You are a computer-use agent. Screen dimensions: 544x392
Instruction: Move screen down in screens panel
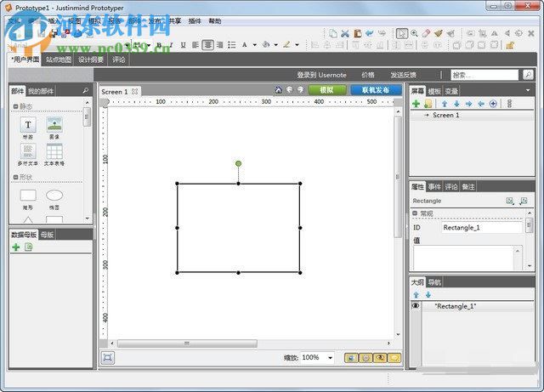click(456, 104)
